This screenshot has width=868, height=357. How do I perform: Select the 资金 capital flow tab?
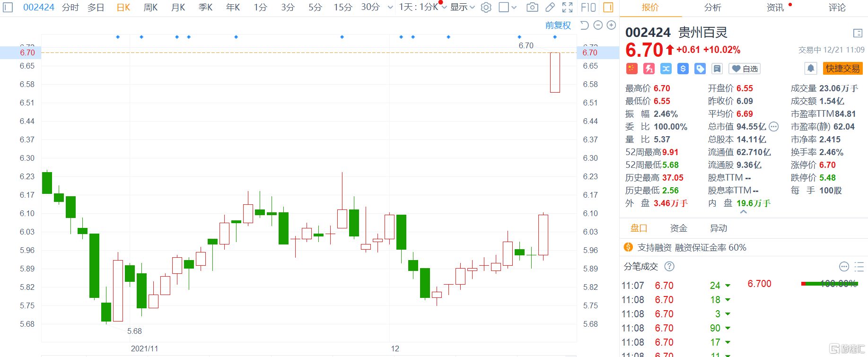click(679, 228)
